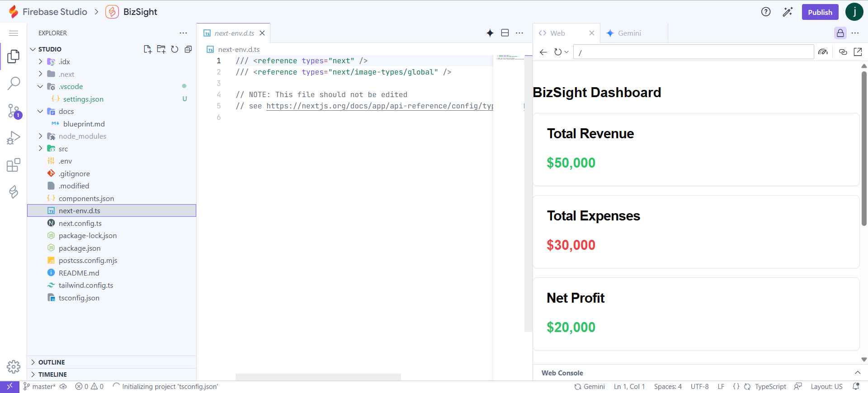Expand the OUTLINE section
The image size is (868, 393).
point(112,362)
